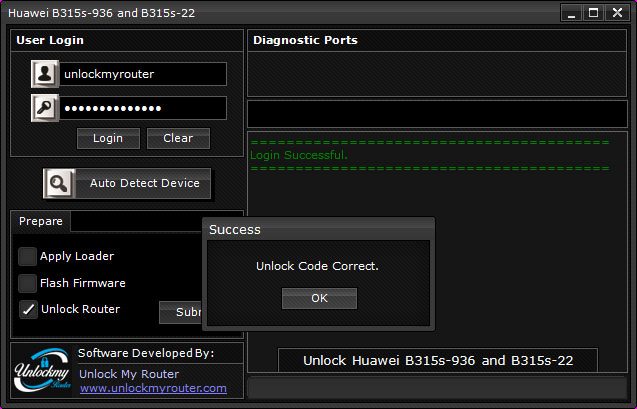Click the window title 'Huawei B315s-936 and B315s-22'

(x=102, y=13)
